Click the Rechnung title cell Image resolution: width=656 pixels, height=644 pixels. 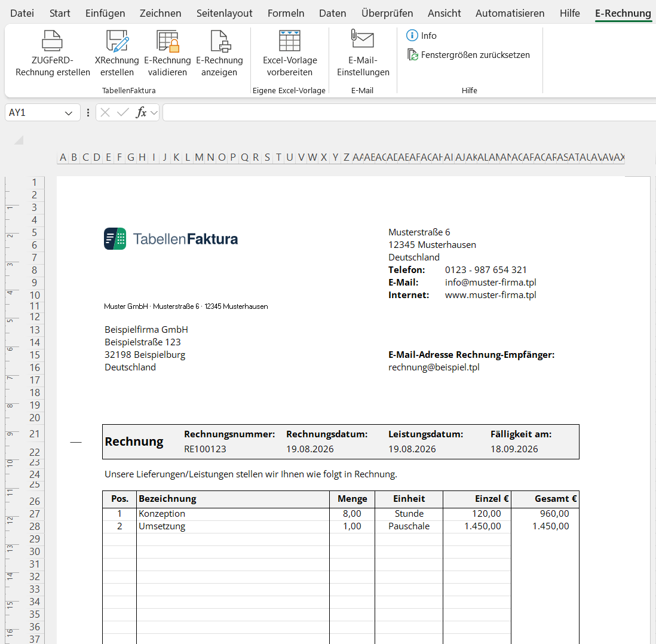pos(134,441)
